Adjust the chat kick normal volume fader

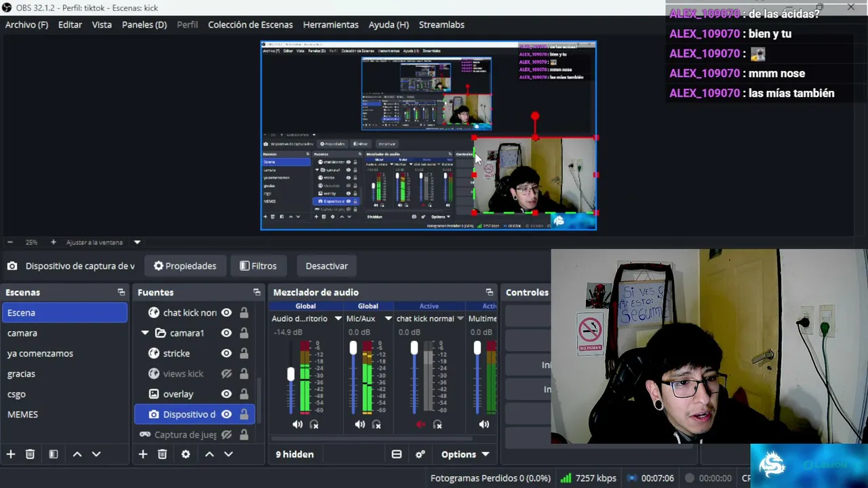click(414, 348)
